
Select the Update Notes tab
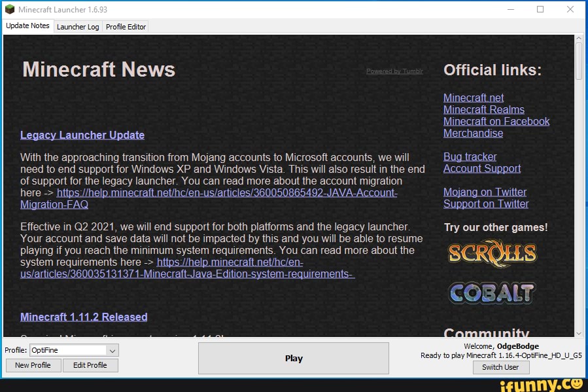27,26
